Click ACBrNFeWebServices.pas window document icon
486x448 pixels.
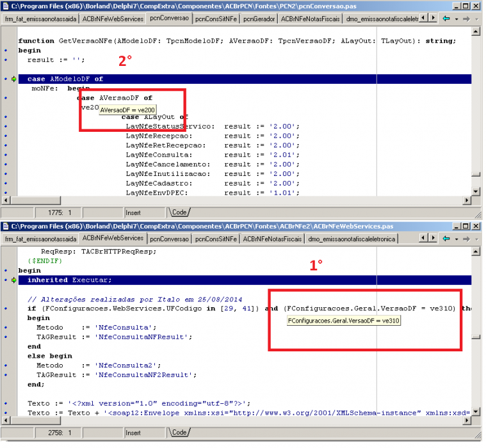click(6, 226)
